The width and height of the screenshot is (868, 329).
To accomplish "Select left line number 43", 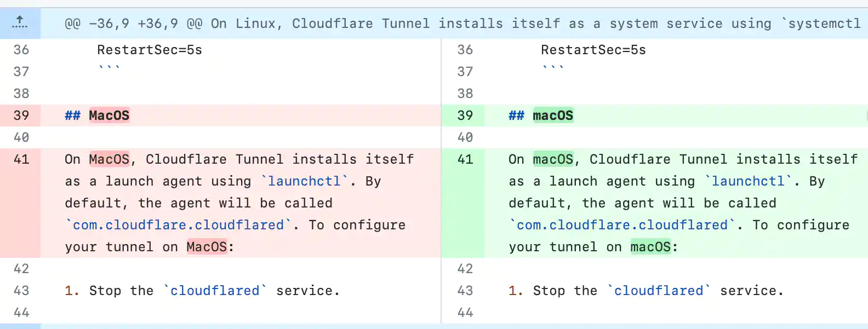I will (x=21, y=291).
